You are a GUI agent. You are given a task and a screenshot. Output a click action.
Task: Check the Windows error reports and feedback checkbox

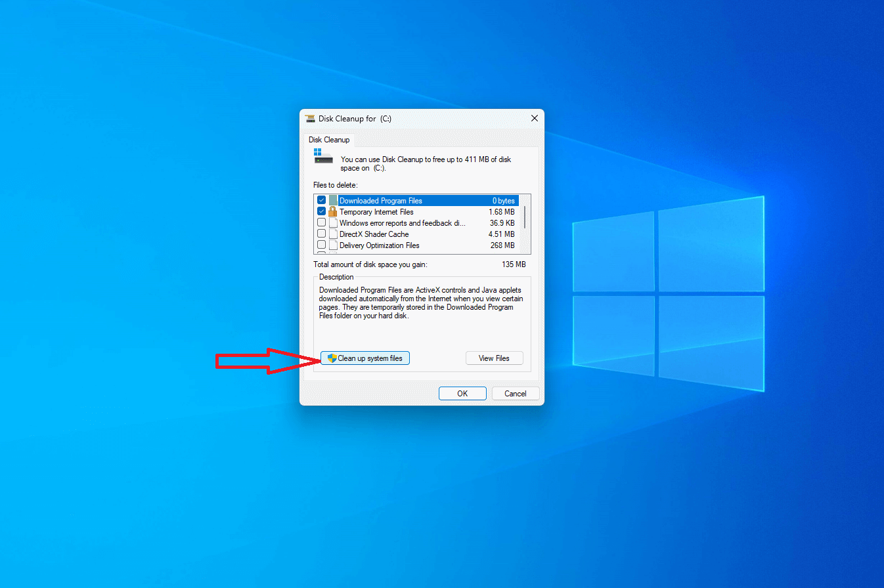[x=321, y=222]
